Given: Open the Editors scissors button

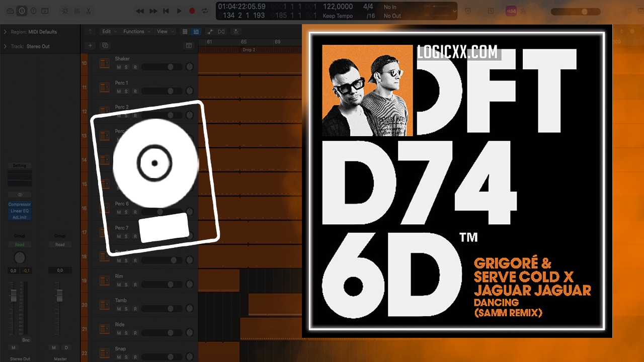Looking at the screenshot, I should (89, 11).
